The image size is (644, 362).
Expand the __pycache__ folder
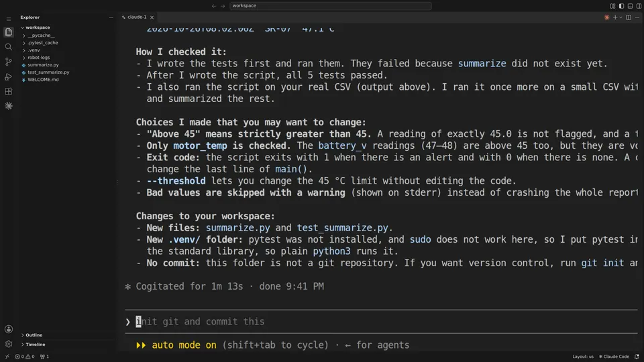click(41, 36)
